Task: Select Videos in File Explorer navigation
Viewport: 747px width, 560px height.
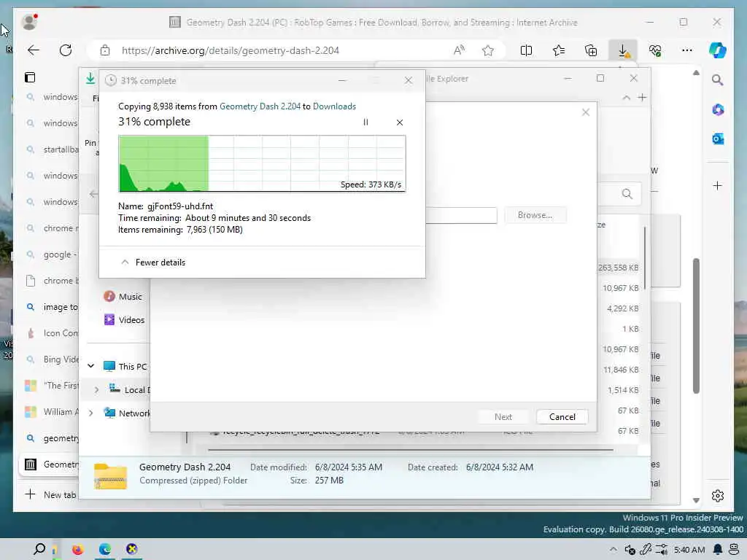Action: tap(124, 320)
